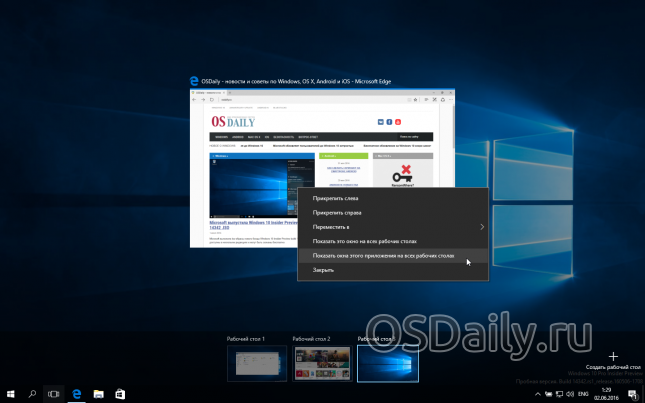Open Windows Store taskbar icon
The height and width of the screenshot is (403, 645).
coord(121,394)
